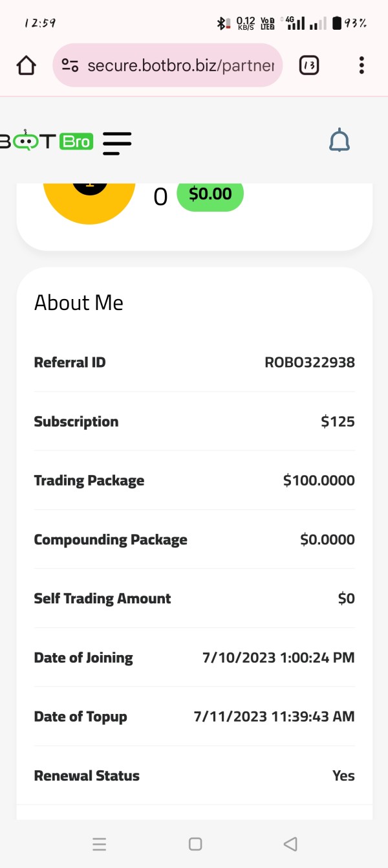Tap the yellow circular coin graphic
388x868 pixels.
click(x=89, y=201)
